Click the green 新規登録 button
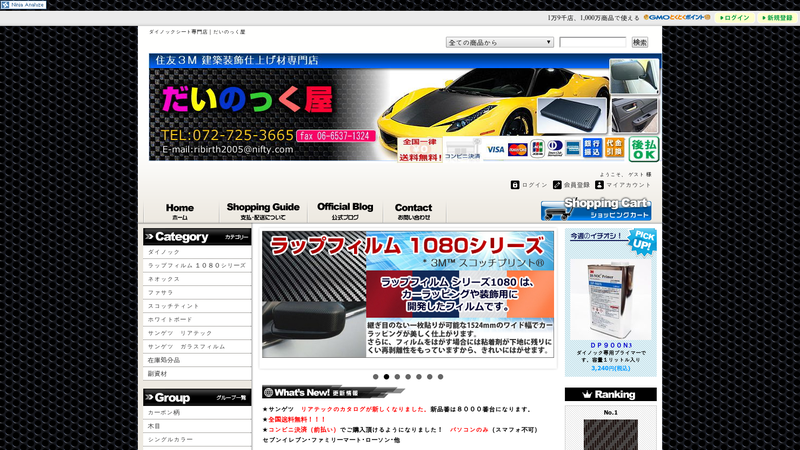This screenshot has height=450, width=800. coord(777,18)
